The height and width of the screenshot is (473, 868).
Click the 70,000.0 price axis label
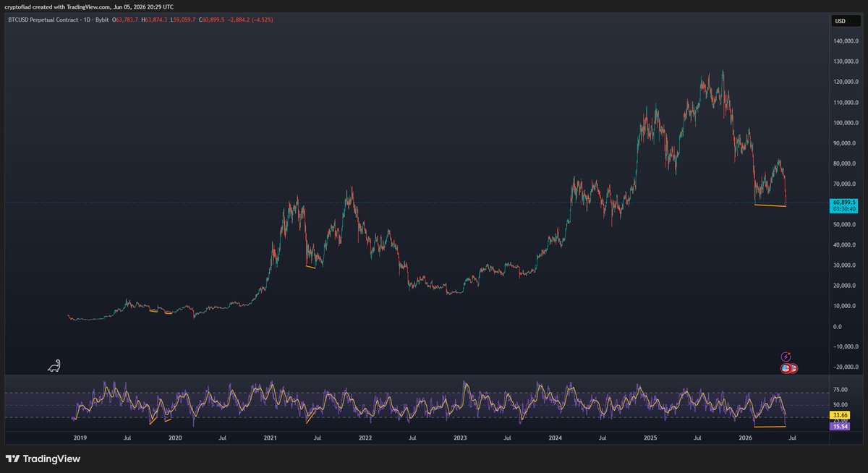tap(846, 184)
